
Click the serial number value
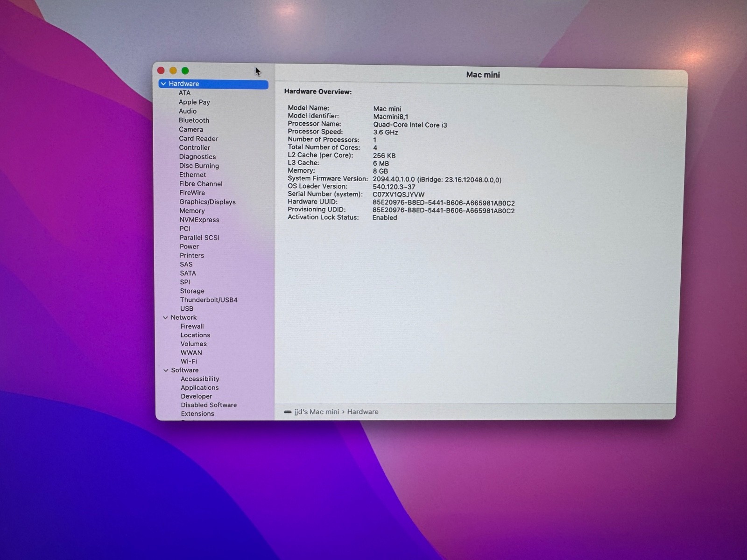click(398, 195)
